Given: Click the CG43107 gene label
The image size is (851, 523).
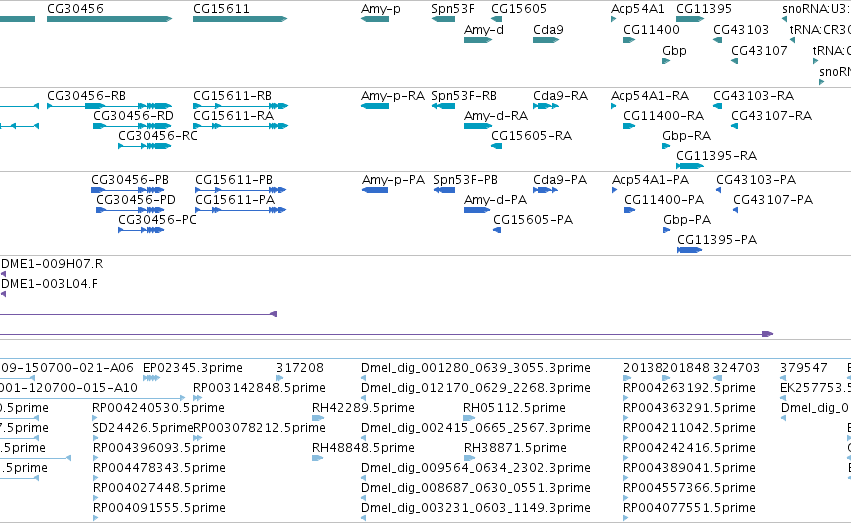Looking at the screenshot, I should coord(759,51).
